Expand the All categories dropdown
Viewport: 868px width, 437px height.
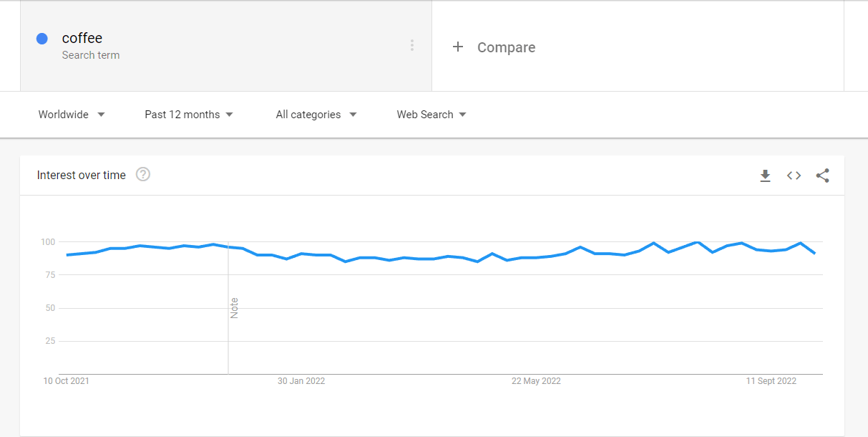(x=316, y=115)
